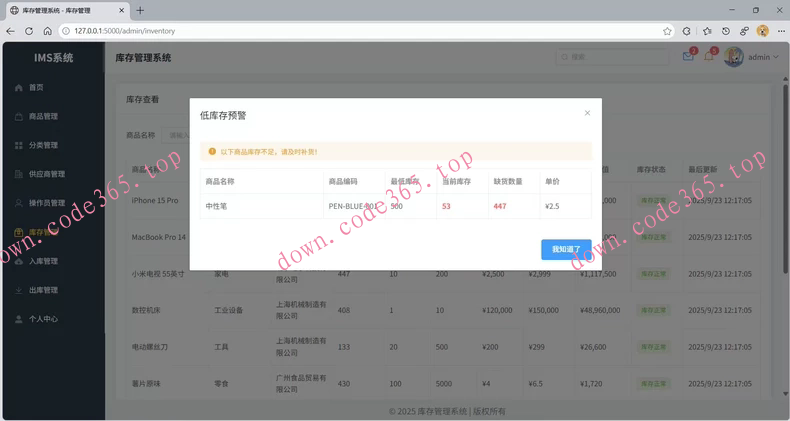Click iPhone 15 Pro row name

click(x=155, y=200)
